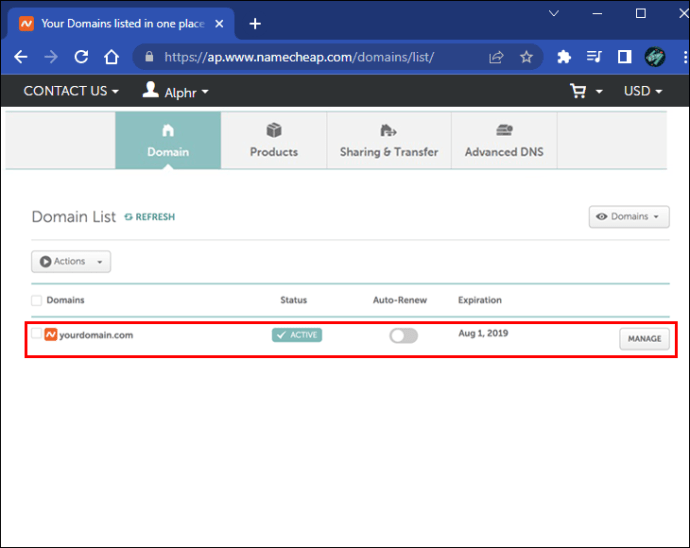Open the Sharing & Transfer tab
Screen dimensions: 690x548
pos(389,140)
